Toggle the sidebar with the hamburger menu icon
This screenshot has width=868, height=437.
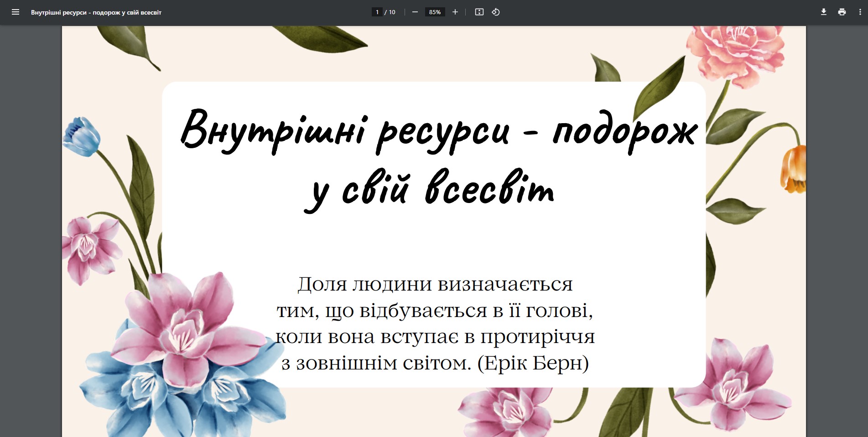[16, 12]
